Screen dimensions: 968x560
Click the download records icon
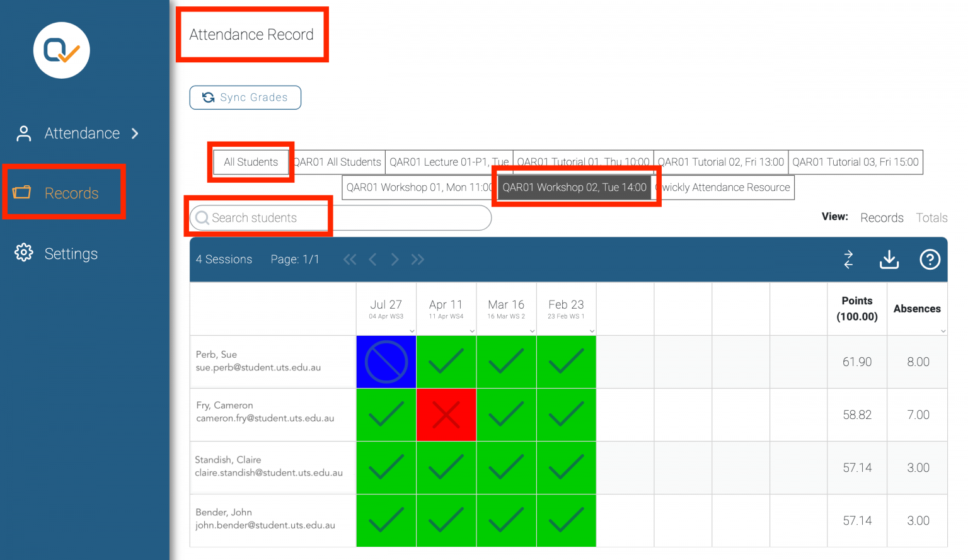889,260
